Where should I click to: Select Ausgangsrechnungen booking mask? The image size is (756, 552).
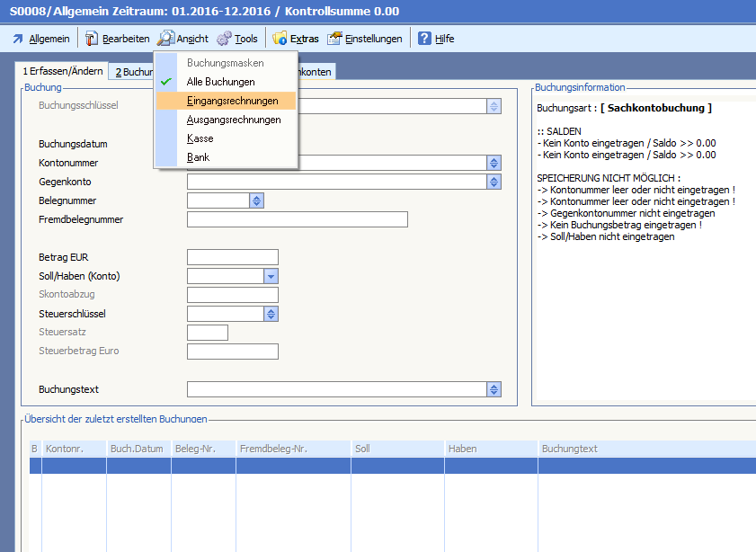233,120
